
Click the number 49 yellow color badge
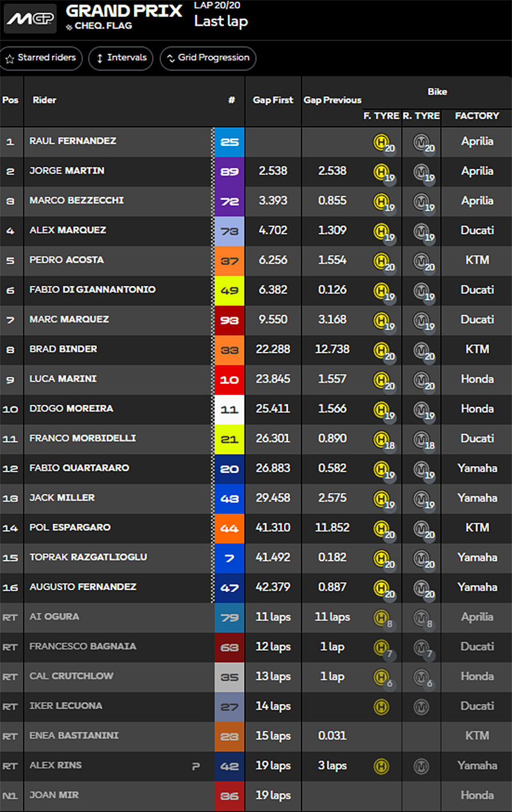click(x=229, y=290)
